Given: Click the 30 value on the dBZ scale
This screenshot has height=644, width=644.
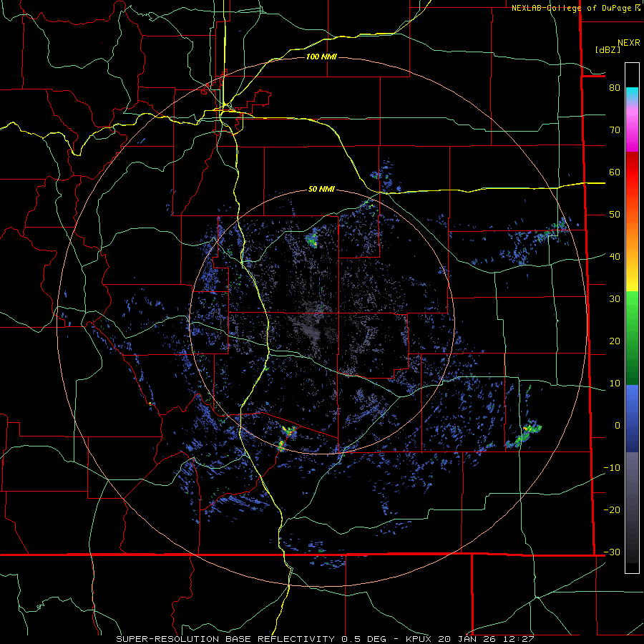Looking at the screenshot, I should [615, 298].
